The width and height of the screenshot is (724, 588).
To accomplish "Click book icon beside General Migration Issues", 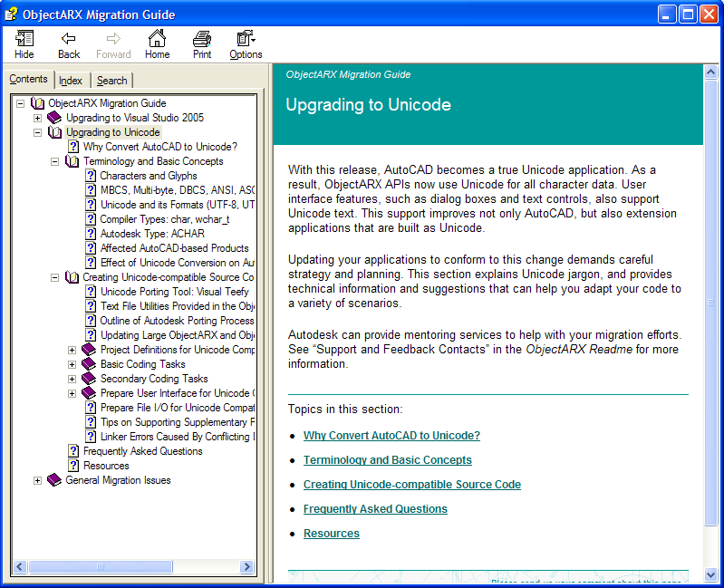I will pos(54,480).
